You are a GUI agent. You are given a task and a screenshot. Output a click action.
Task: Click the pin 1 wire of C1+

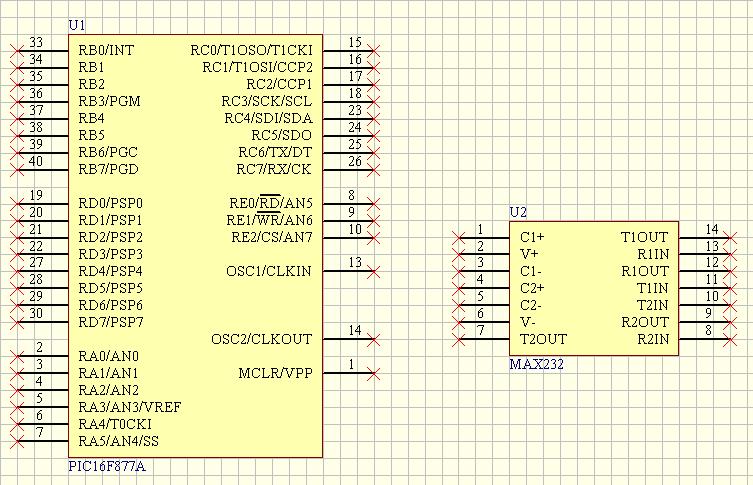[484, 238]
